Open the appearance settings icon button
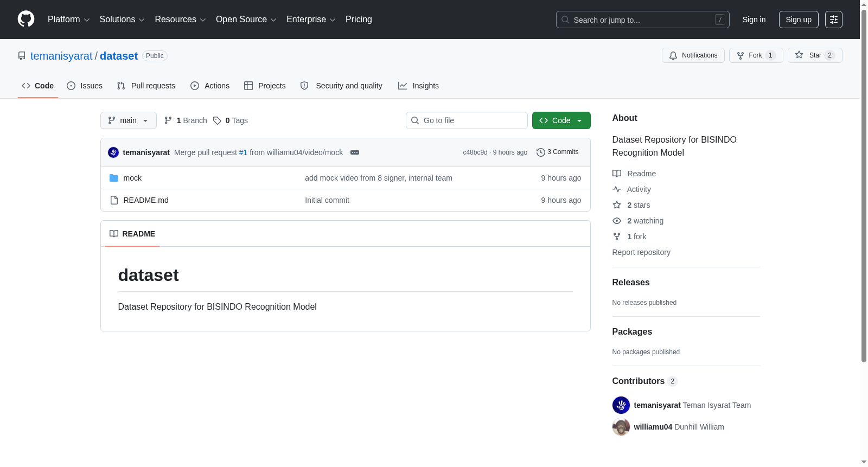Screen dimensions: 868x467 point(834,20)
